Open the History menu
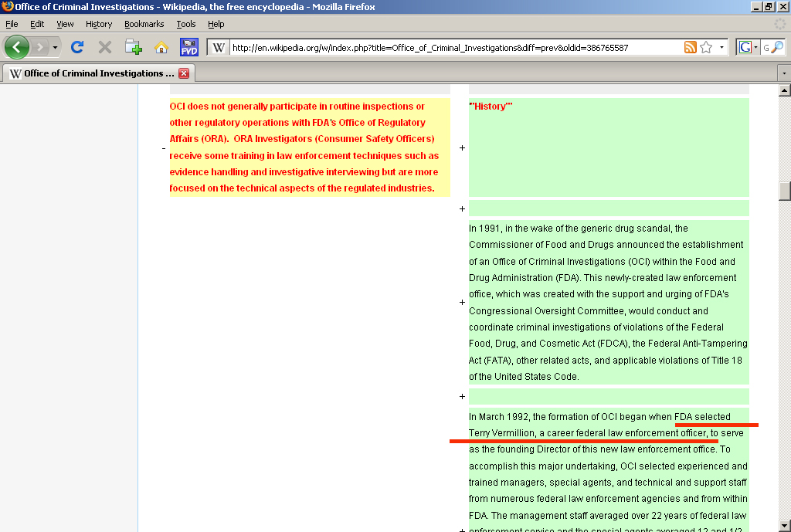 tap(99, 24)
